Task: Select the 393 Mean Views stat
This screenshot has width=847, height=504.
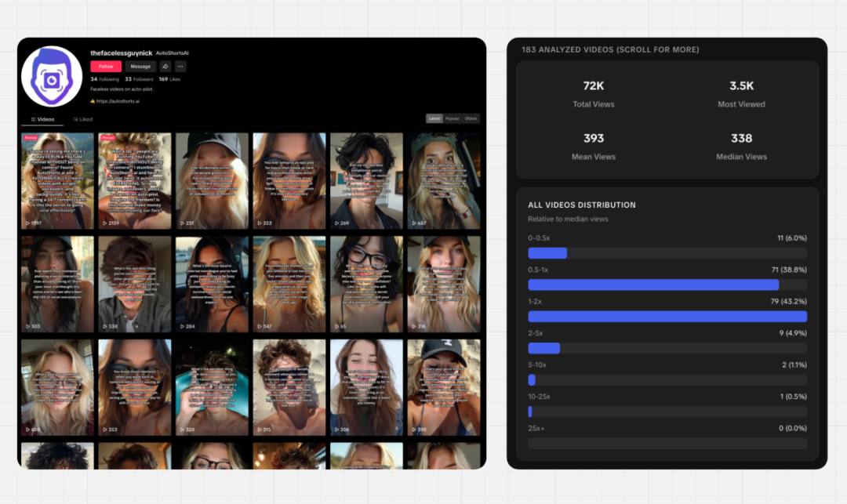Action: coord(594,146)
